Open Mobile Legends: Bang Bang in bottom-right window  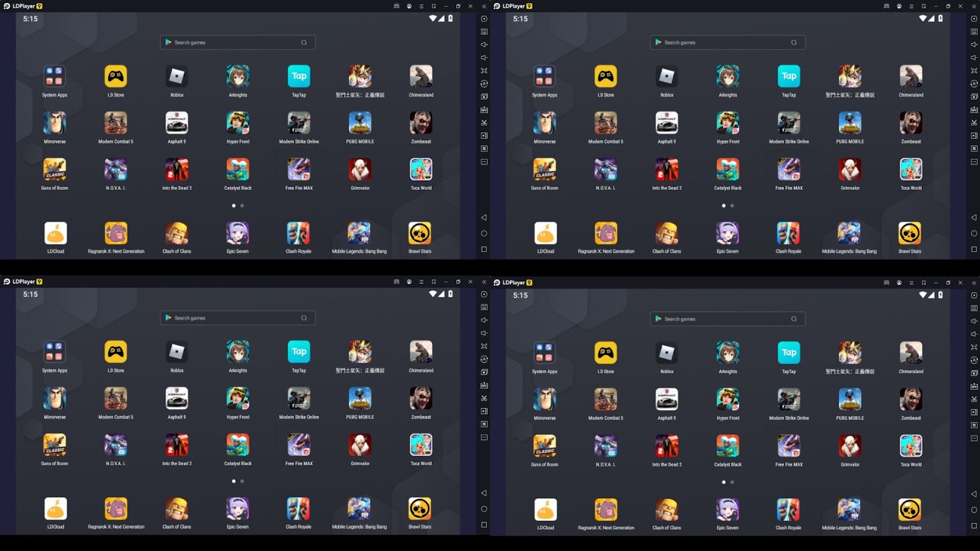coord(849,509)
